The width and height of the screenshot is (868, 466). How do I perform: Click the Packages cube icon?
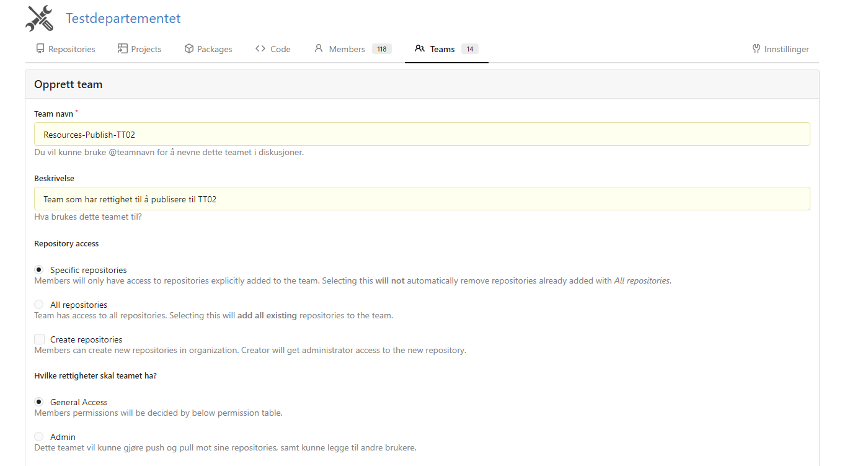click(x=189, y=49)
